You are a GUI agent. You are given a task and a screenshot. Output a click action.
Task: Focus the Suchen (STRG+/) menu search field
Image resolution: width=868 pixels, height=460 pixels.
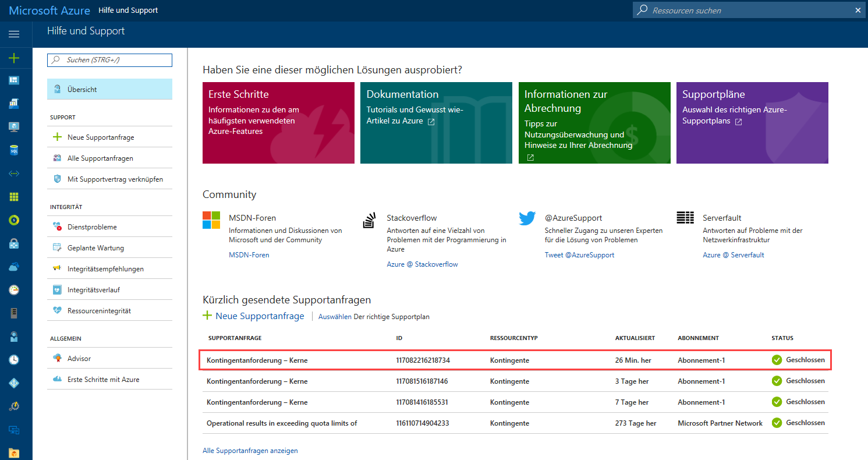tap(109, 60)
